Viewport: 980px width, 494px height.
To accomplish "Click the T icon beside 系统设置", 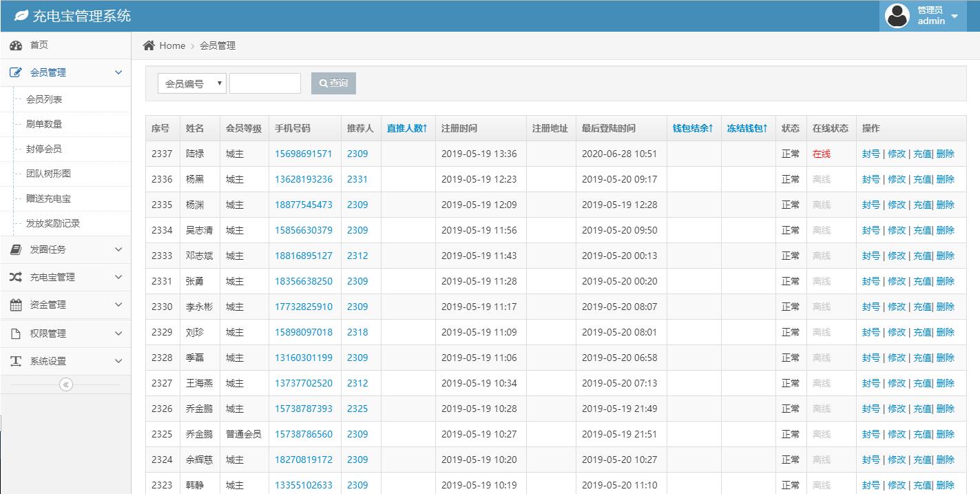I will point(15,360).
